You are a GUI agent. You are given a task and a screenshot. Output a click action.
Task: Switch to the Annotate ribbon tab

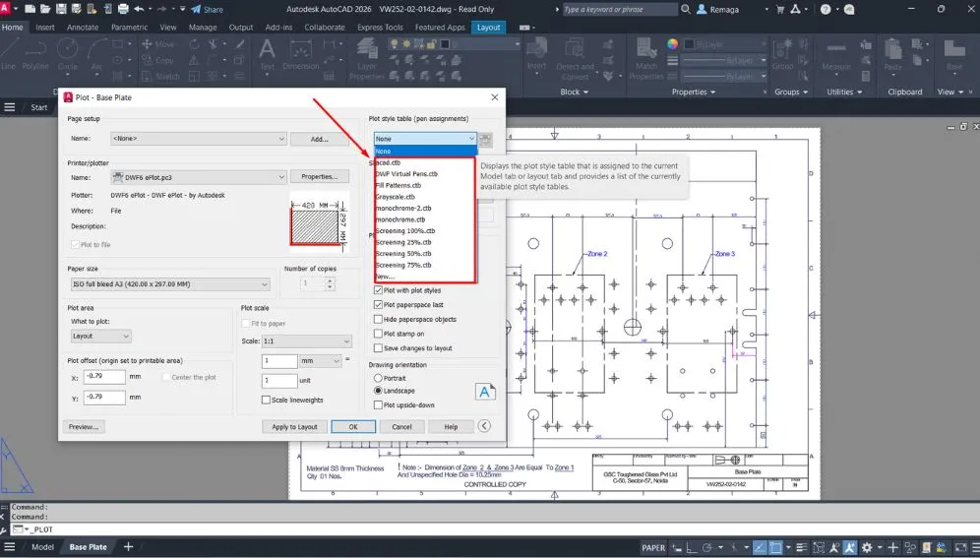83,28
